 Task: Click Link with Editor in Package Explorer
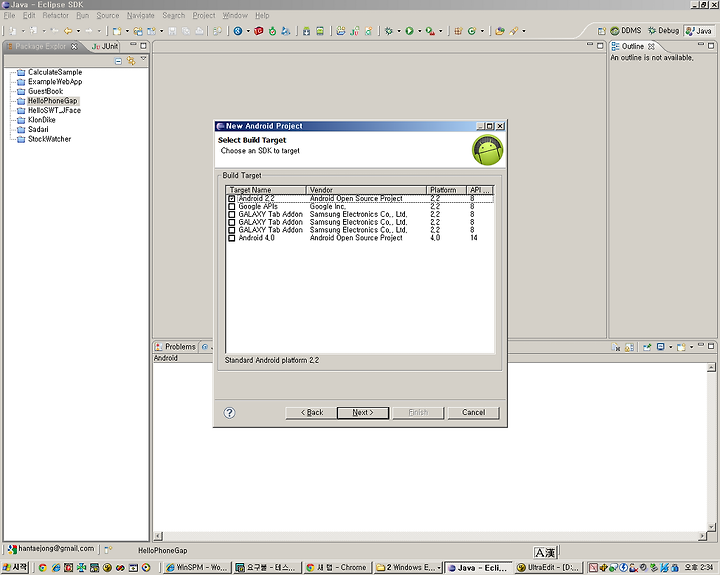(131, 61)
